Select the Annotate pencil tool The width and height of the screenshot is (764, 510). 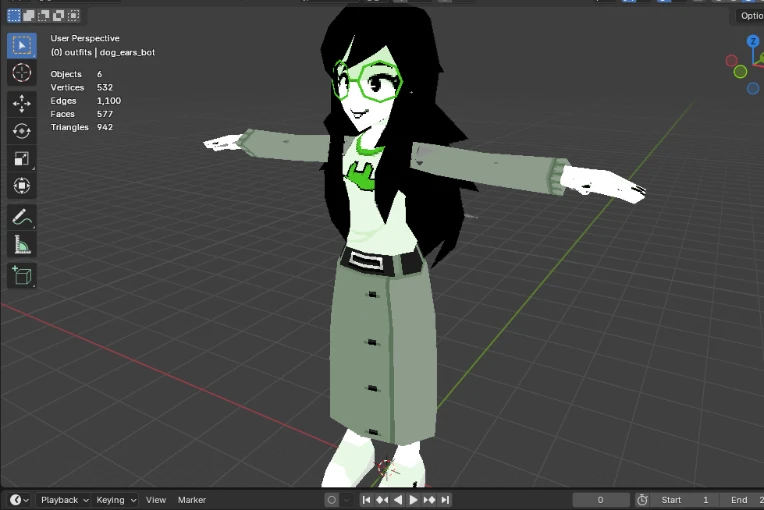coord(22,217)
